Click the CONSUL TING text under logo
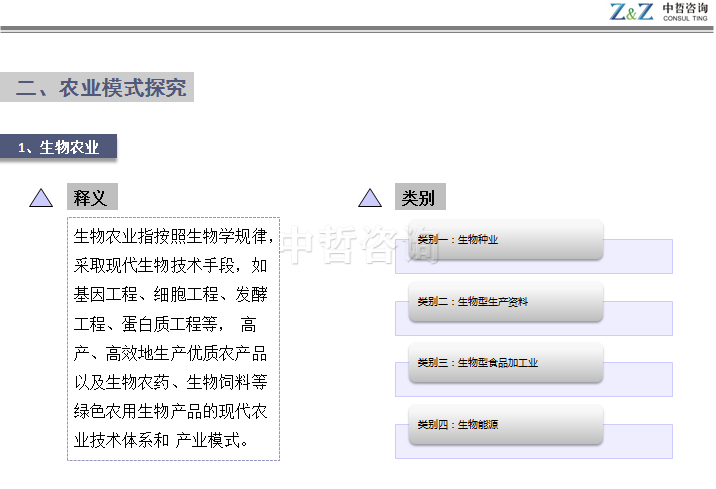This screenshot has width=716, height=489. click(x=685, y=18)
